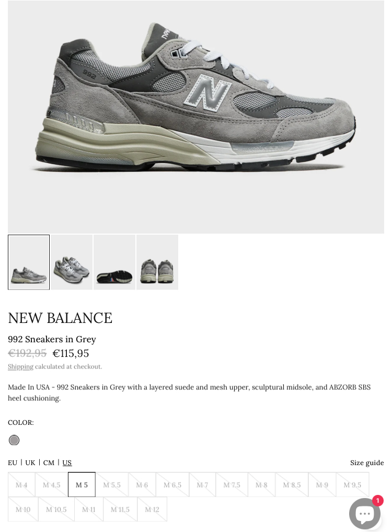392x532 pixels.
Task: Switch size units to UK
Action: tap(30, 463)
